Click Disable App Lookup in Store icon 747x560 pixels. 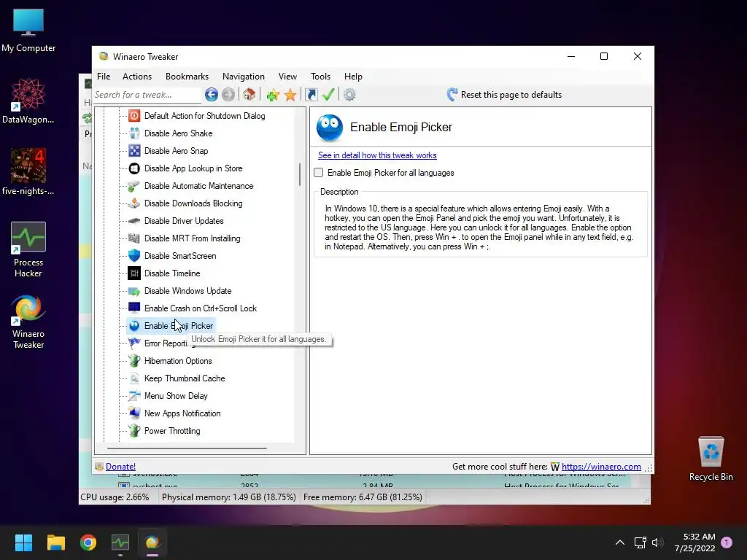point(134,168)
